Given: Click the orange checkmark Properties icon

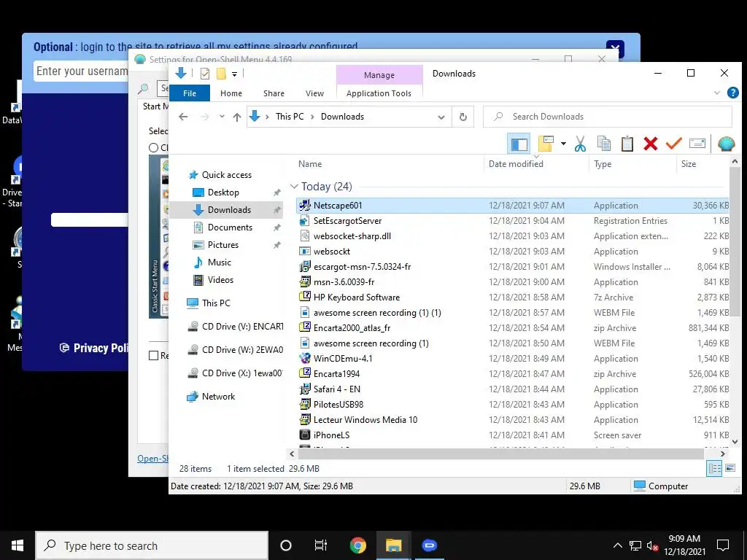Looking at the screenshot, I should [673, 144].
